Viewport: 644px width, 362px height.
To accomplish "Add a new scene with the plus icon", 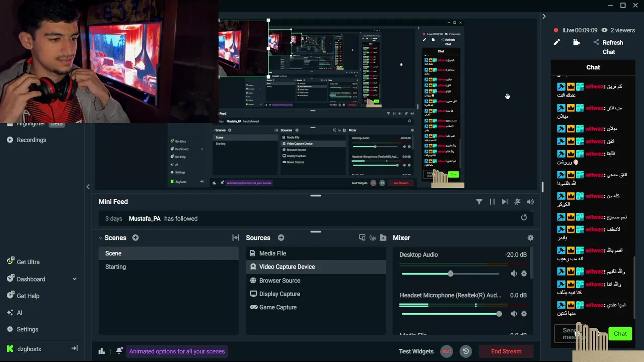I will [135, 238].
